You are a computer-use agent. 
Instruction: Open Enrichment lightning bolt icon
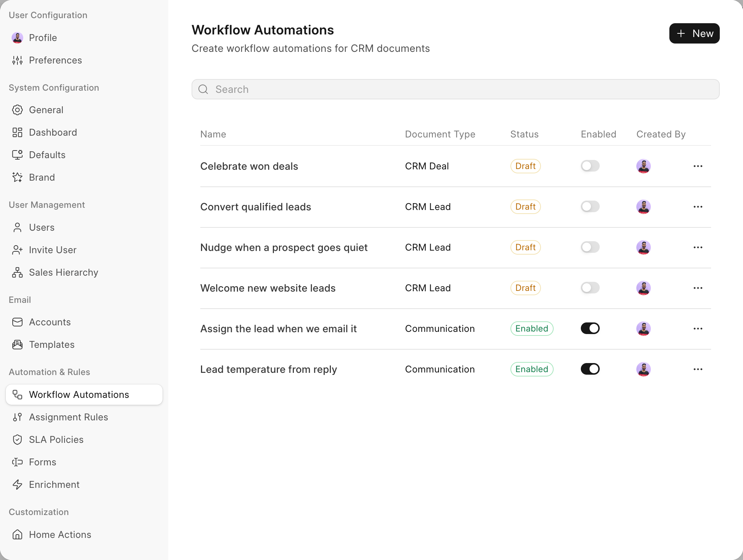[17, 485]
